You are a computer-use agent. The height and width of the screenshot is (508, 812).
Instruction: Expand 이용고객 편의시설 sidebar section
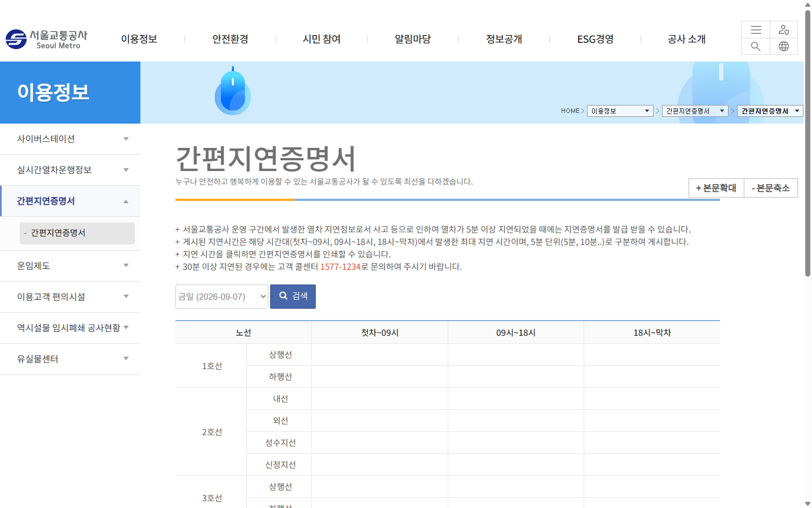[x=70, y=297]
